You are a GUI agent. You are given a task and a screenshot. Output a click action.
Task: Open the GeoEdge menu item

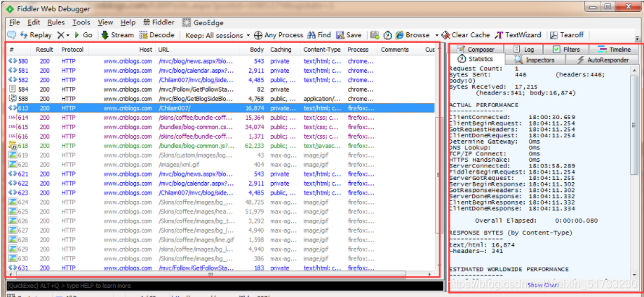click(203, 22)
